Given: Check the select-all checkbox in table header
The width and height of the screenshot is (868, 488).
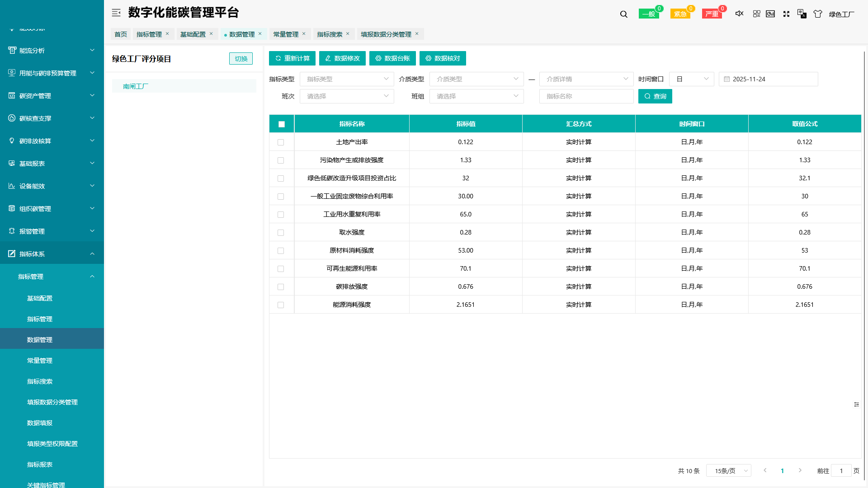Looking at the screenshot, I should click(x=282, y=123).
